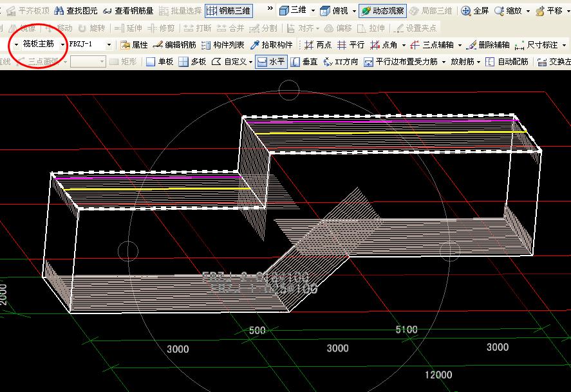The image size is (571, 392).
Task: Toggle 水平 horizontal rebar direction
Action: [271, 62]
